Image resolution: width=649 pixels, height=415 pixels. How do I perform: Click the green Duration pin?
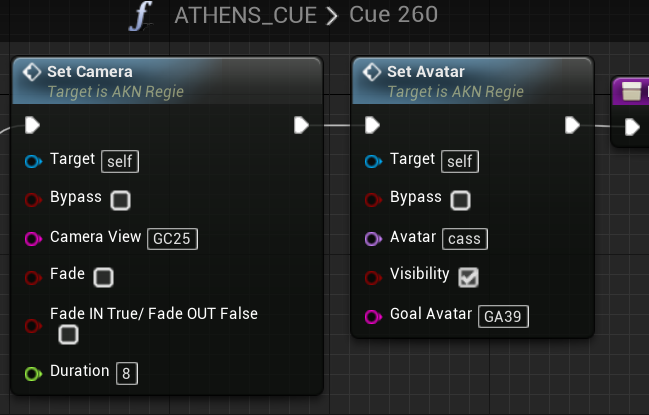pyautogui.click(x=33, y=374)
